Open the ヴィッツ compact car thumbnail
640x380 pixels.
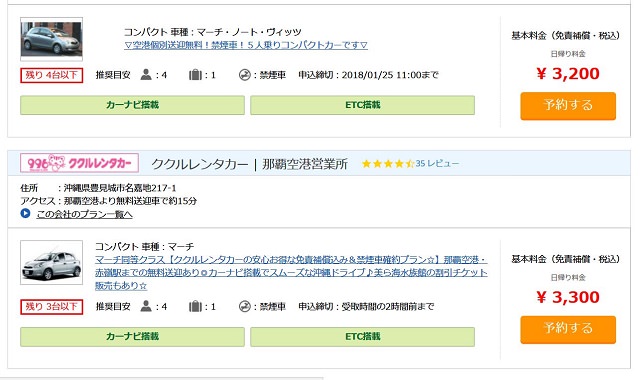51,39
